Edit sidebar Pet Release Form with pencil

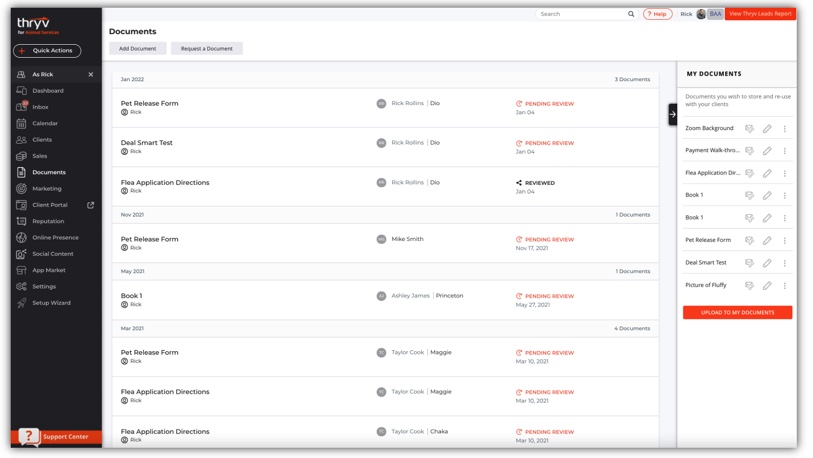click(x=767, y=241)
